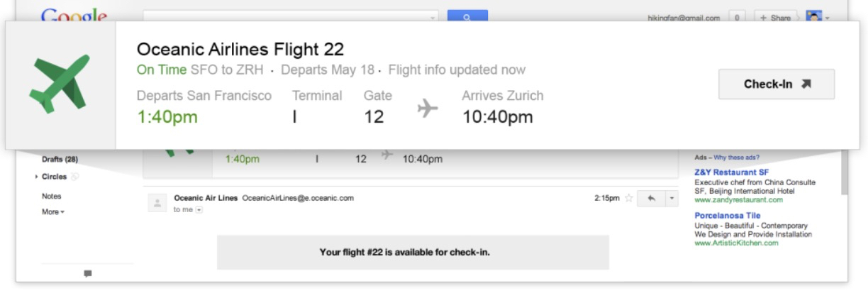Image resolution: width=868 pixels, height=298 pixels.
Task: Show details with the 'to me' arrow
Action: [x=199, y=210]
